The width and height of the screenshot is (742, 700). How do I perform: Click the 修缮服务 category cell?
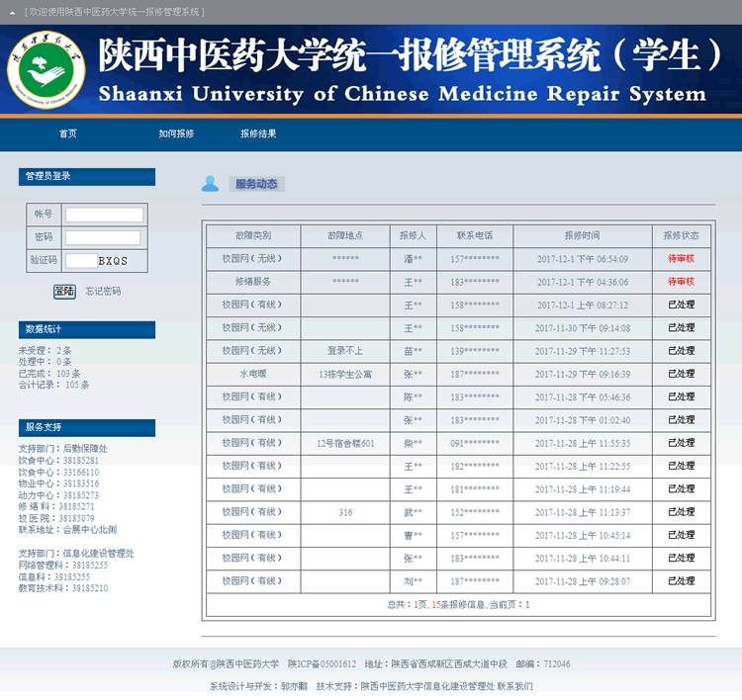click(x=253, y=282)
